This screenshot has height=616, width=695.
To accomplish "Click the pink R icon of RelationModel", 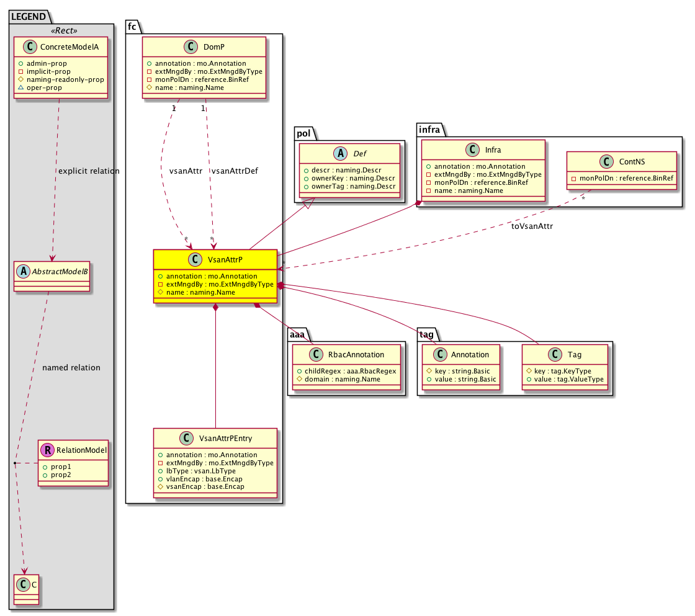I will coord(47,450).
